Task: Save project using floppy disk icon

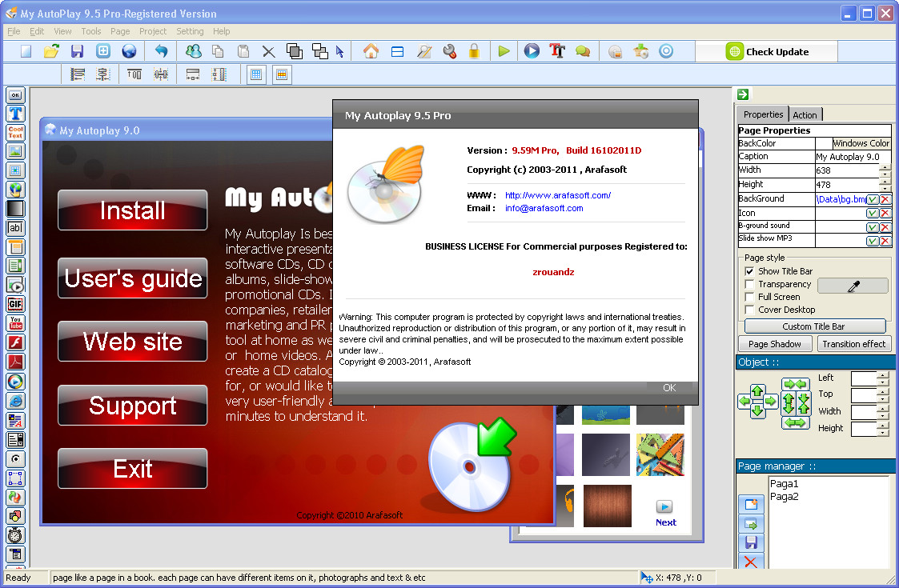Action: pyautogui.click(x=77, y=51)
